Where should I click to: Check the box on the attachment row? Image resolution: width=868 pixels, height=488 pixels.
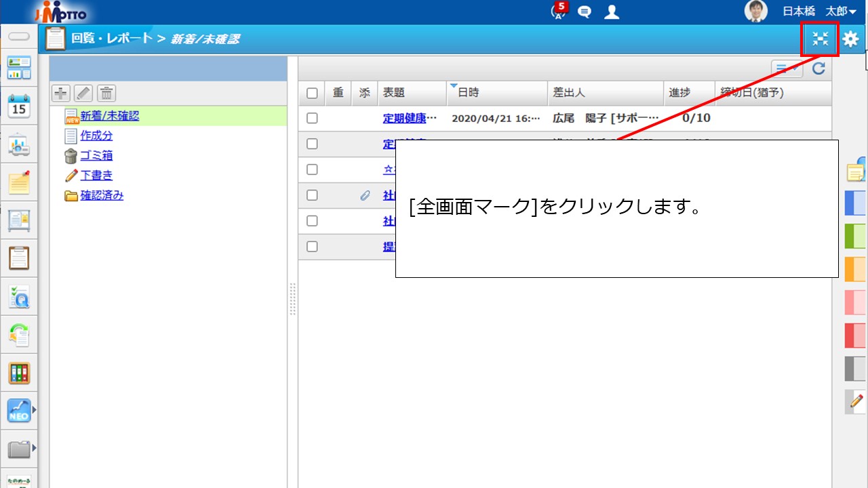(312, 195)
